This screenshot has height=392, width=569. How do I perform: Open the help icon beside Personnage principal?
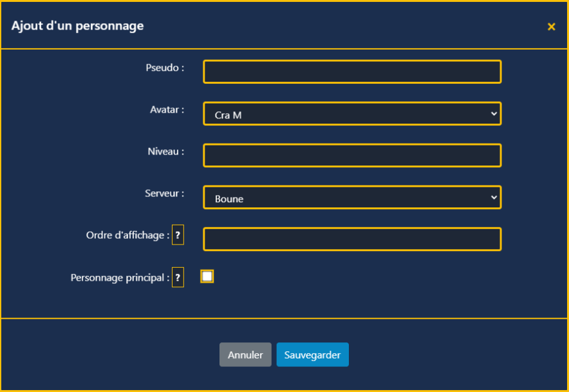click(x=178, y=278)
